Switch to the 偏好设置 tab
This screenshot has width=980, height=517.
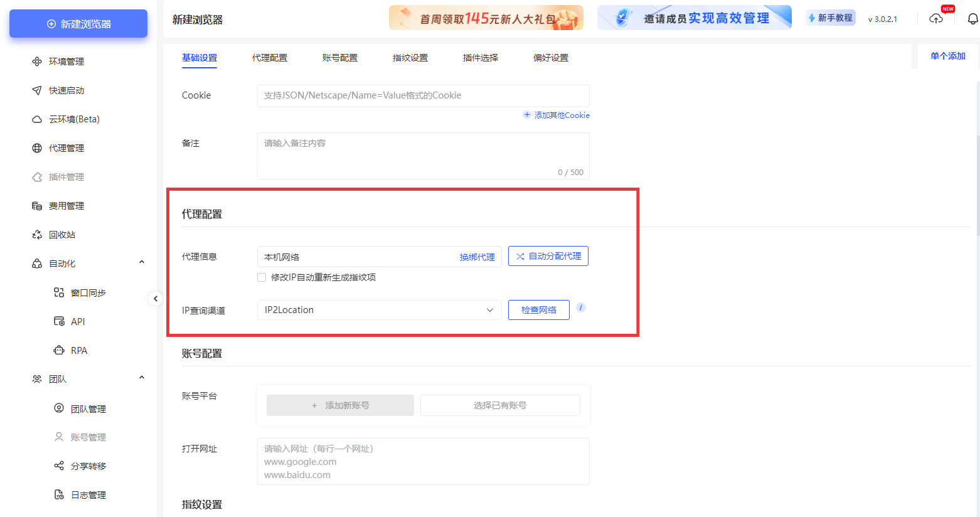click(x=550, y=57)
